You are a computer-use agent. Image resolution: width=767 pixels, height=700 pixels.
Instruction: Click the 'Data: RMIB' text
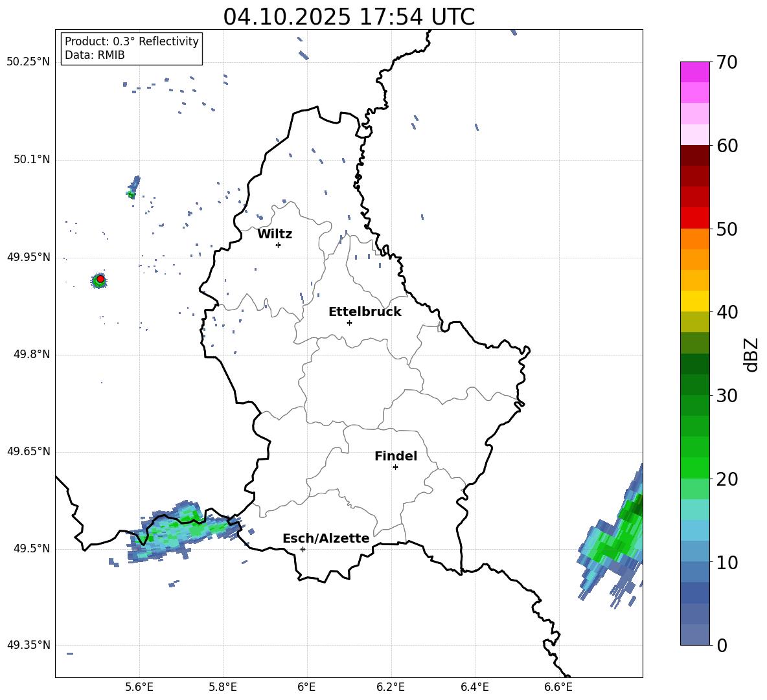point(95,55)
